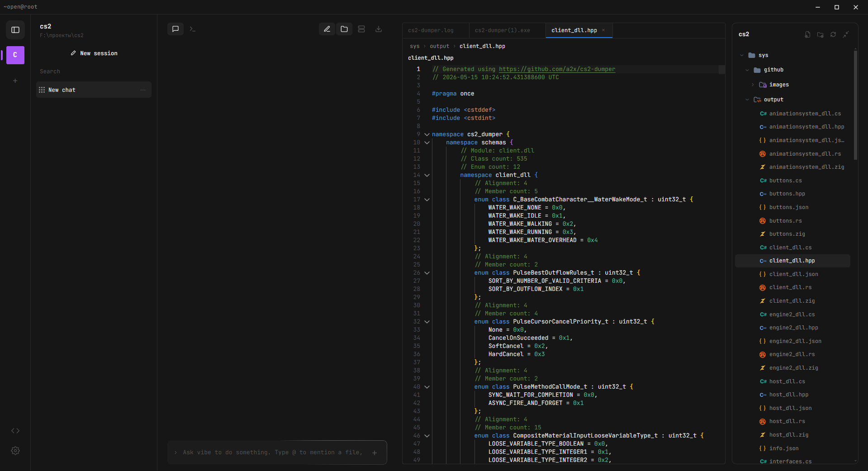The image size is (868, 471).
Task: Toggle the file explorer folder panel
Action: [x=344, y=29]
